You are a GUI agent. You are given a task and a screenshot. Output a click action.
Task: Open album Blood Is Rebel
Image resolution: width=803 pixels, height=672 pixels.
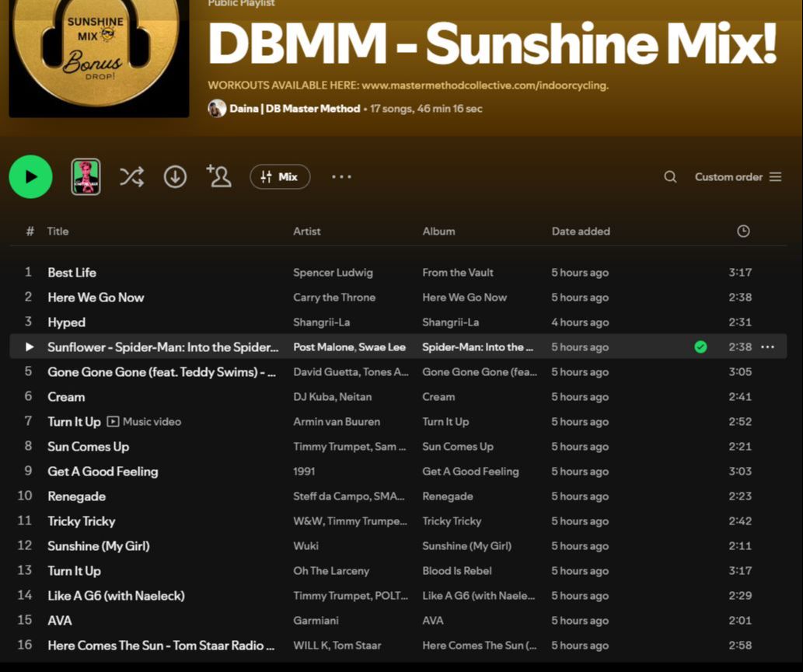coord(457,571)
